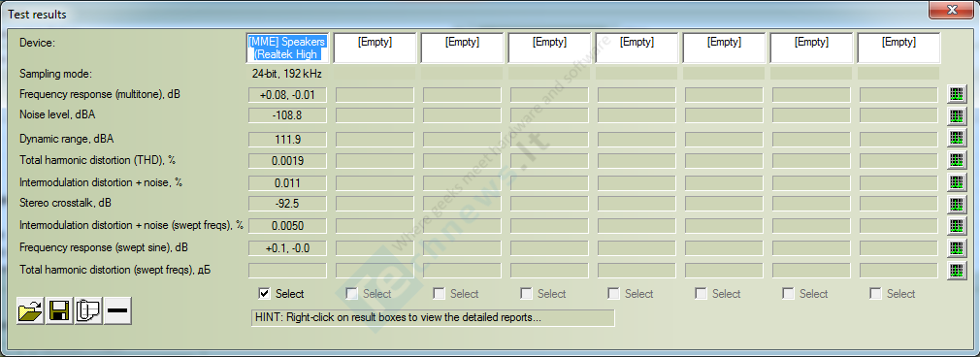
Task: Click the +0.1, -0.0 swept sine result
Action: [287, 248]
